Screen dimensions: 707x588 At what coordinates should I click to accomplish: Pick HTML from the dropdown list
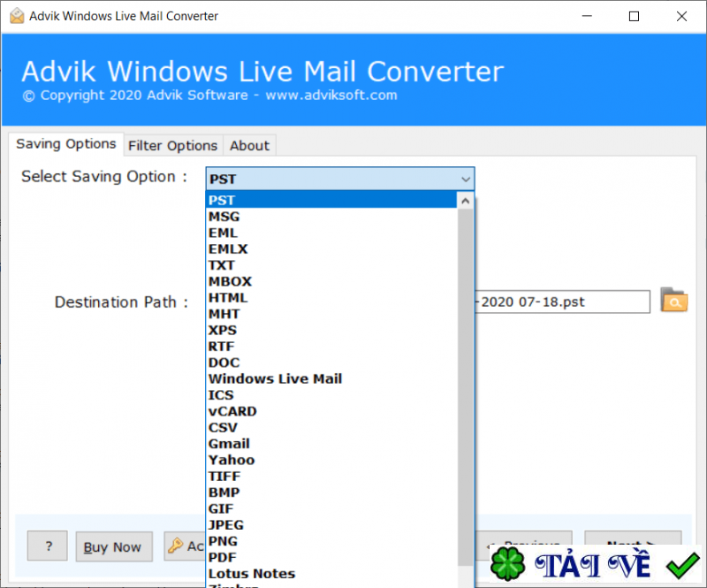(x=331, y=298)
